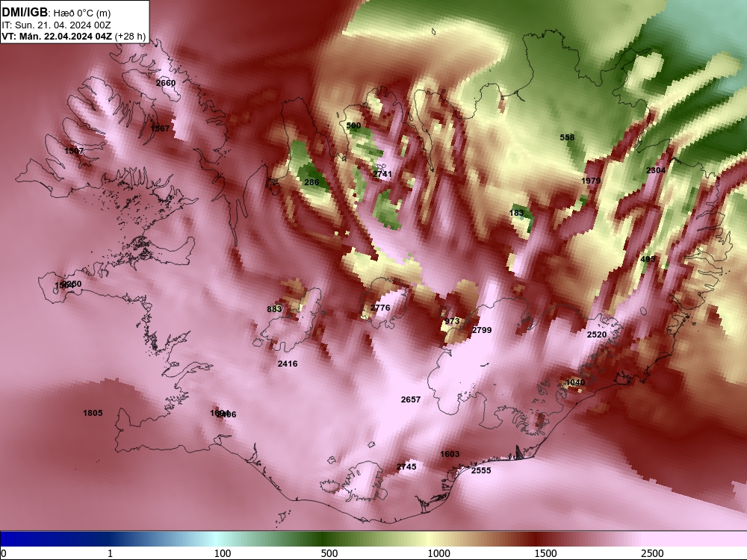Click the 495 value on the map

pyautogui.click(x=648, y=260)
